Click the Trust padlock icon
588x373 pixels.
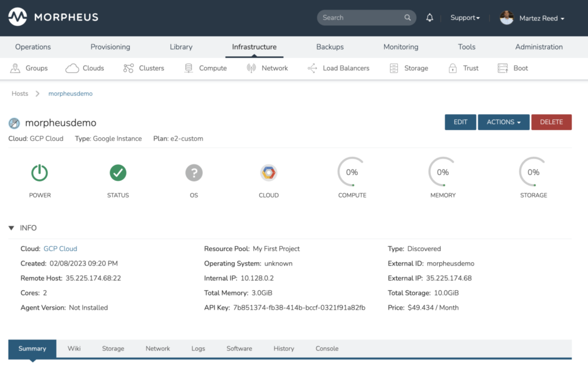tap(452, 68)
